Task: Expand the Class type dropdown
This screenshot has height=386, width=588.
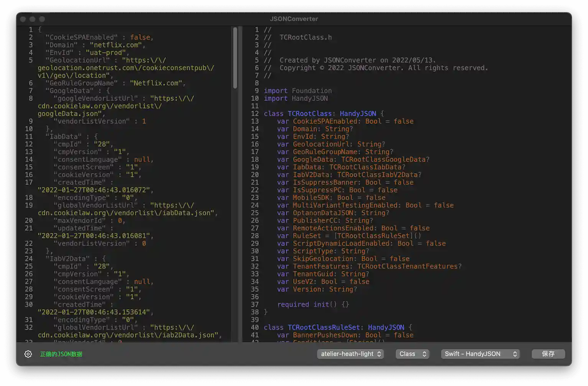Action: point(412,354)
